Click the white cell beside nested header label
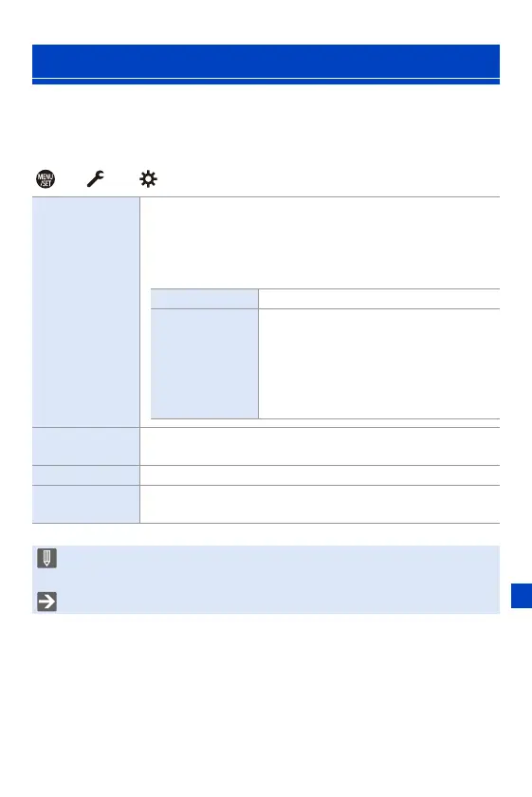The width and height of the screenshot is (532, 797). [379, 299]
